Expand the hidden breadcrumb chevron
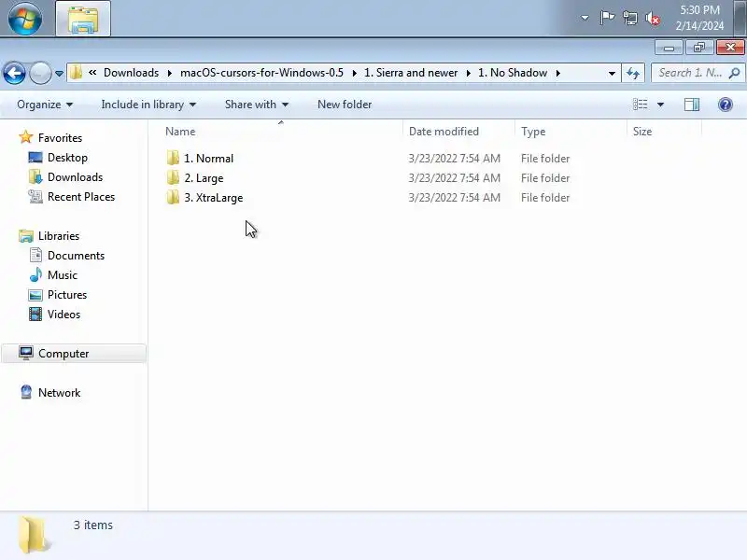 click(92, 73)
